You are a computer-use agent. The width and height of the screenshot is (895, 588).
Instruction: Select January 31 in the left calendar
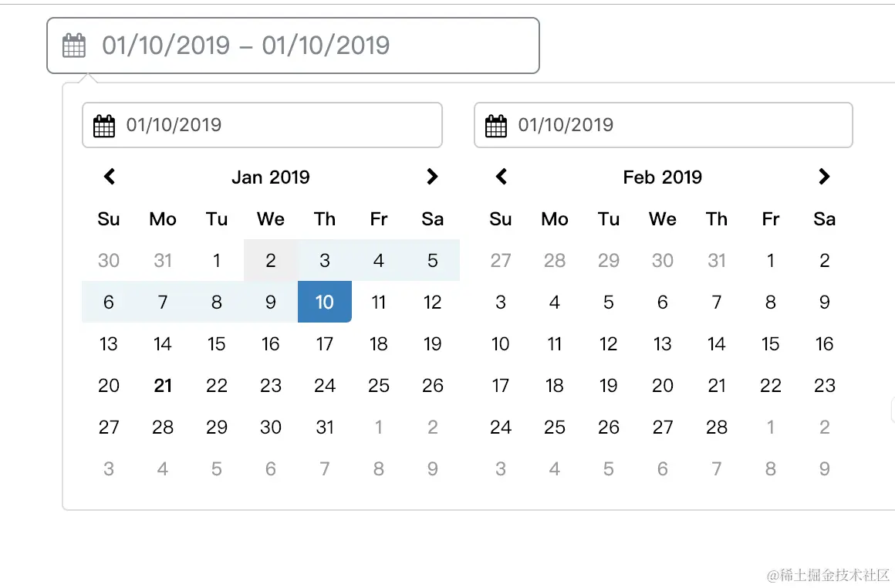click(x=324, y=427)
